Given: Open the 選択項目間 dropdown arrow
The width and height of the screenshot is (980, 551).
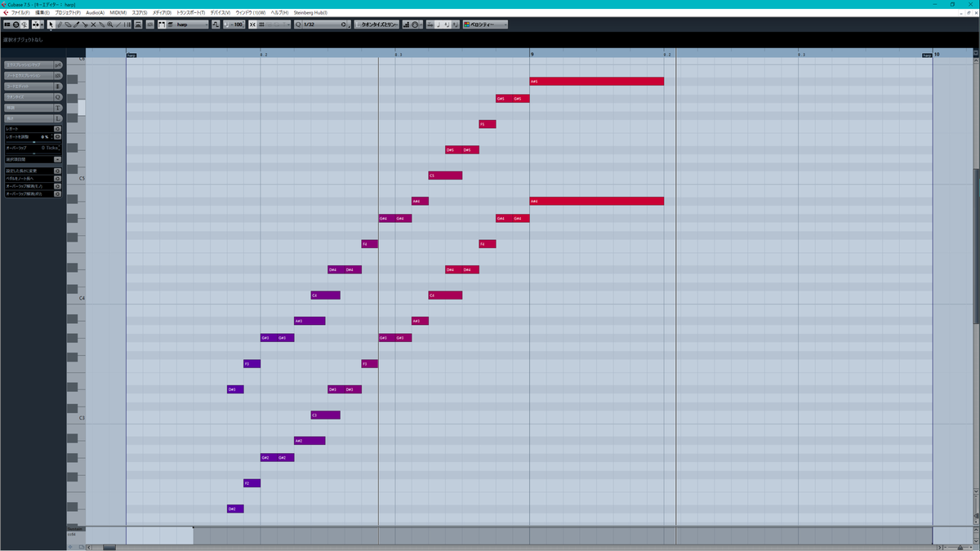Looking at the screenshot, I should tap(58, 159).
